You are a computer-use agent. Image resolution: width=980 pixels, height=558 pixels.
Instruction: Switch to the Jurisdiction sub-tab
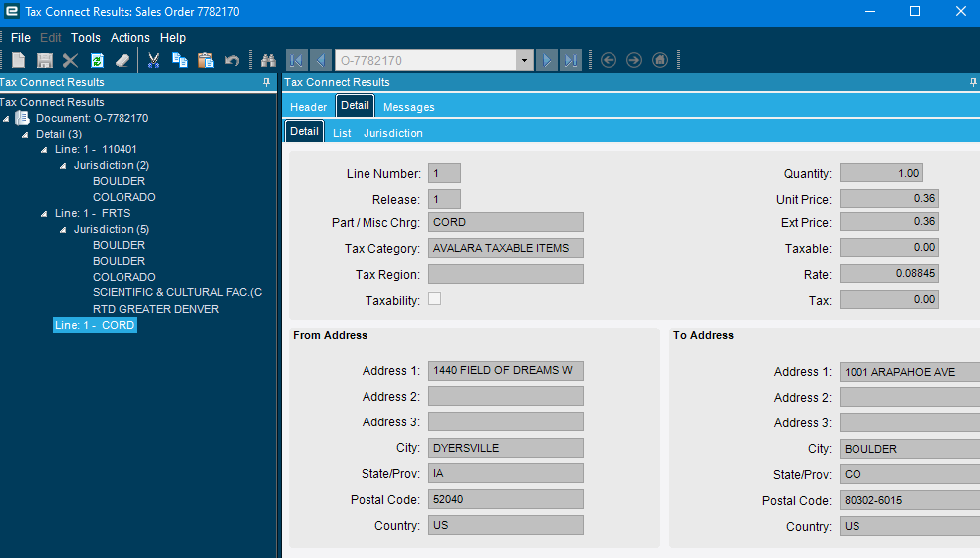(393, 133)
